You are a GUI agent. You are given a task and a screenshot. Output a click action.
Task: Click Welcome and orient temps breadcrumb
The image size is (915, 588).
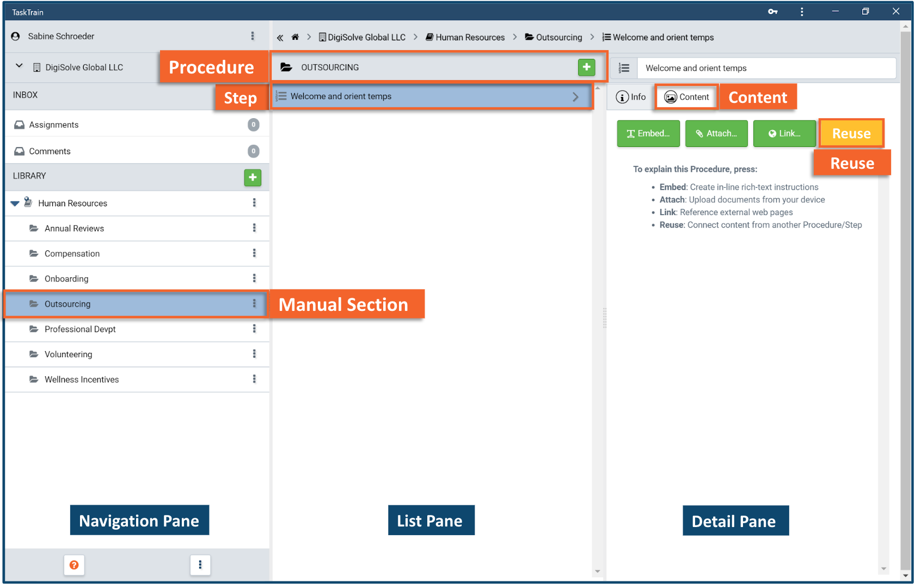(658, 37)
